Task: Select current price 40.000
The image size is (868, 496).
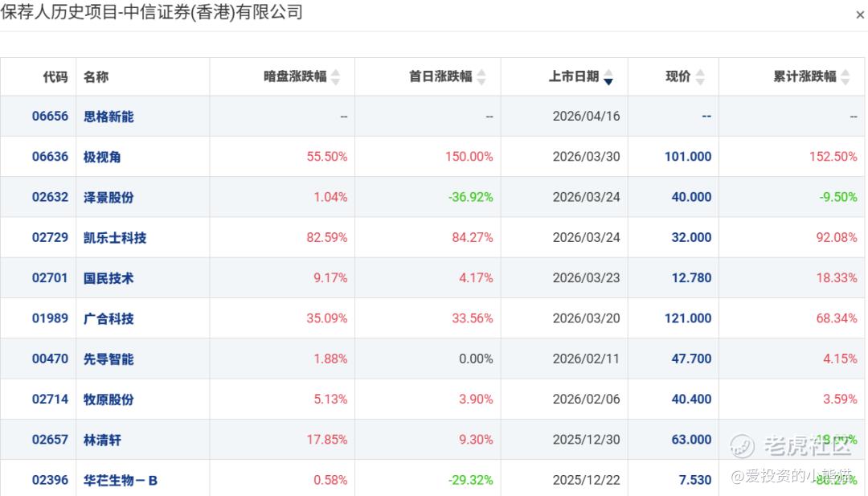Action: click(x=691, y=197)
